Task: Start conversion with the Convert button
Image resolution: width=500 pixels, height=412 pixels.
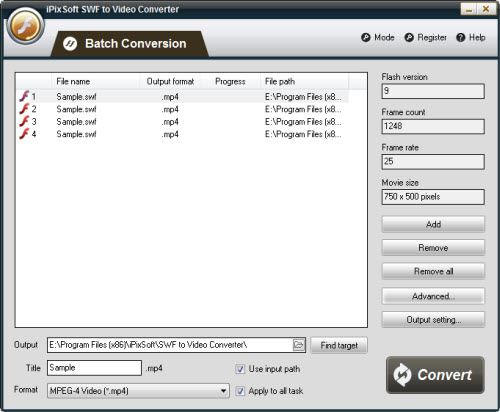Action: [435, 375]
